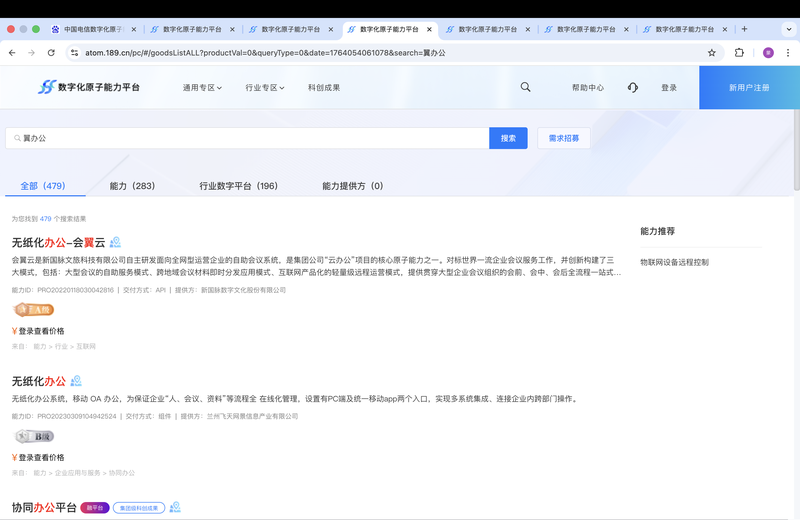Switch to the 能力 (283) tab
The image size is (800, 520).
point(132,186)
